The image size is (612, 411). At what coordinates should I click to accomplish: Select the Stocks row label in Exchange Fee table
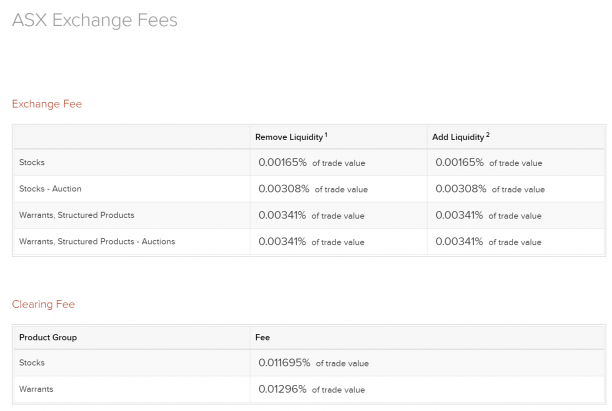point(32,162)
